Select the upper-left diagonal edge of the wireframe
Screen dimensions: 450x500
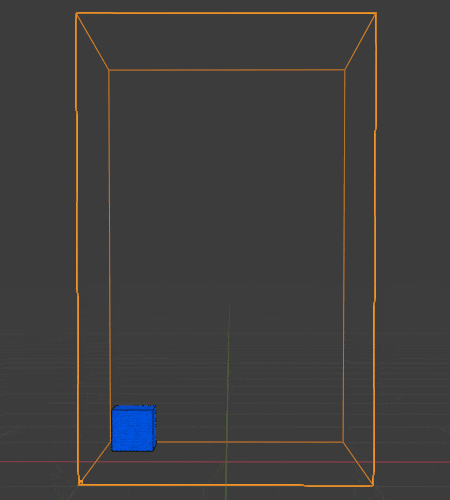pos(93,41)
